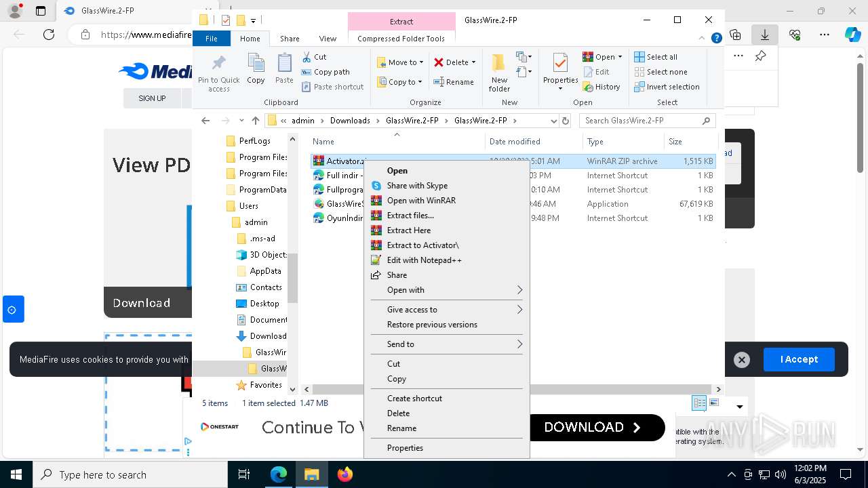Click Pin to Quick access icon

pos(218,64)
